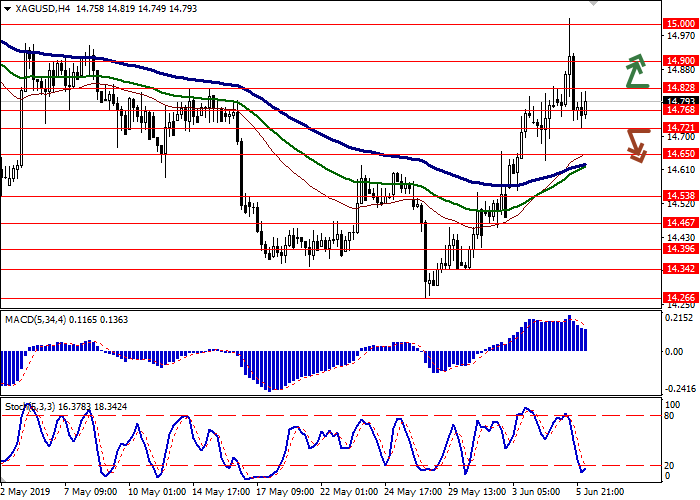700x500 pixels.
Task: Select the 14.900 red price level label
Action: tap(680, 61)
